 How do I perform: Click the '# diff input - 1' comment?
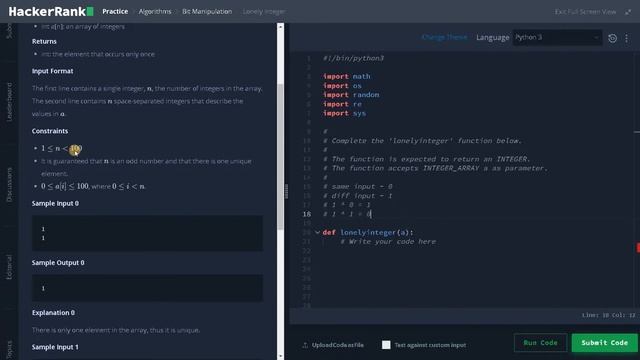tap(358, 196)
